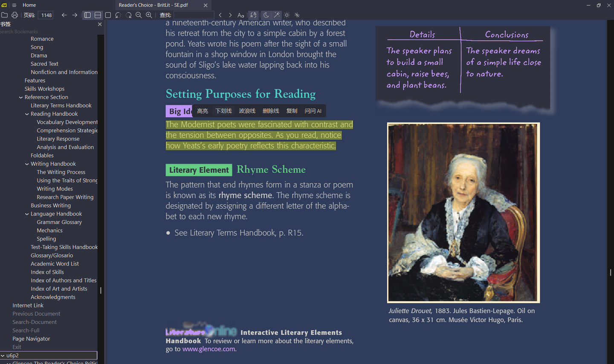Screen dimensions: 614x364
Task: Click the page number input field
Action: pyautogui.click(x=46, y=15)
